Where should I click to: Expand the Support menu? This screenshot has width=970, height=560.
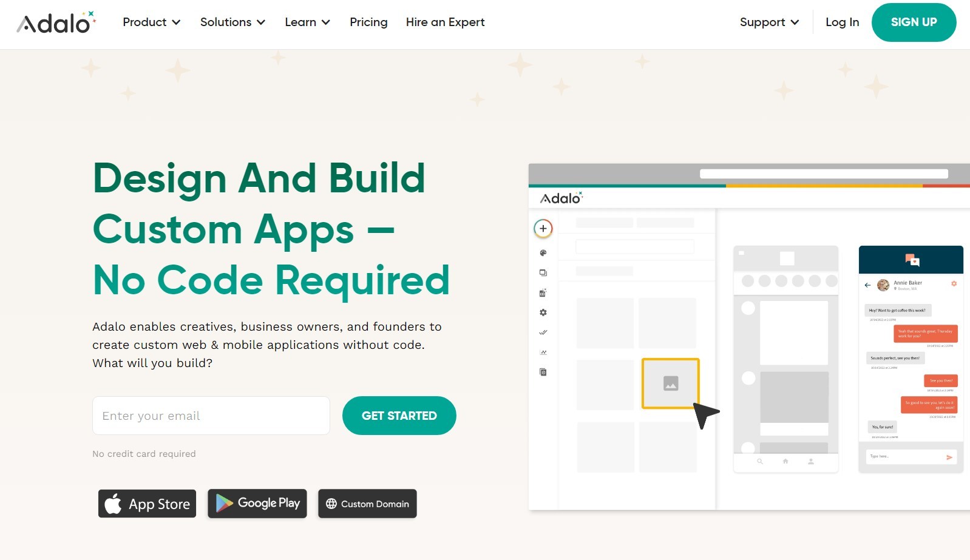click(769, 22)
